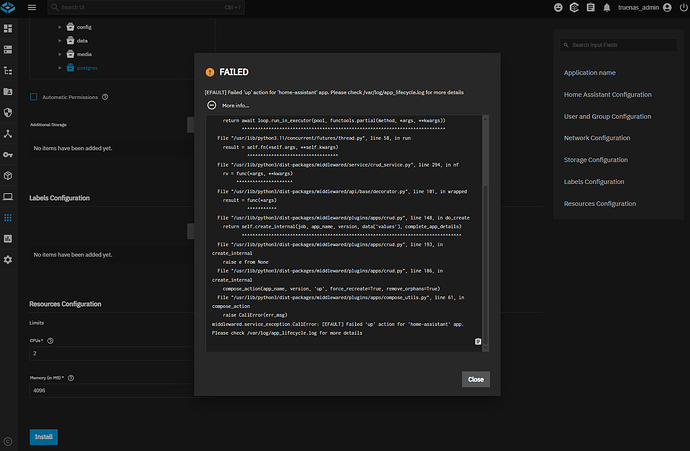Show help for Automatic Permissions
Screen dimensions: 690x451
click(105, 97)
